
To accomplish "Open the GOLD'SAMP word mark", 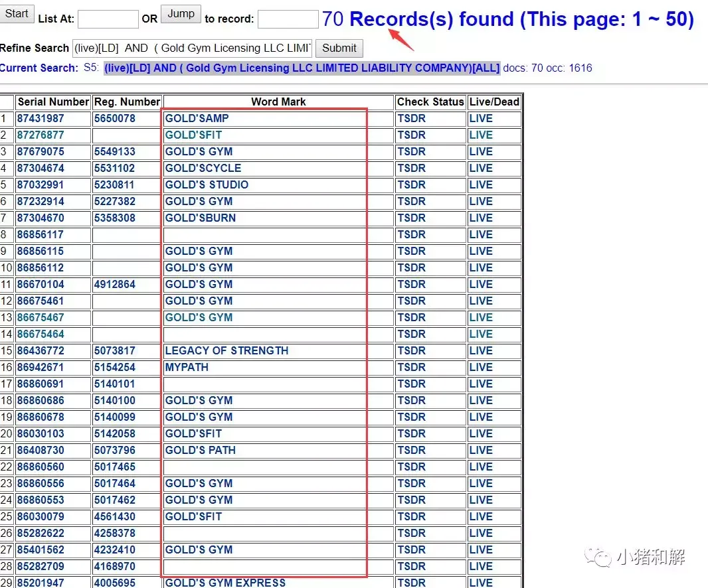I will tap(197, 119).
